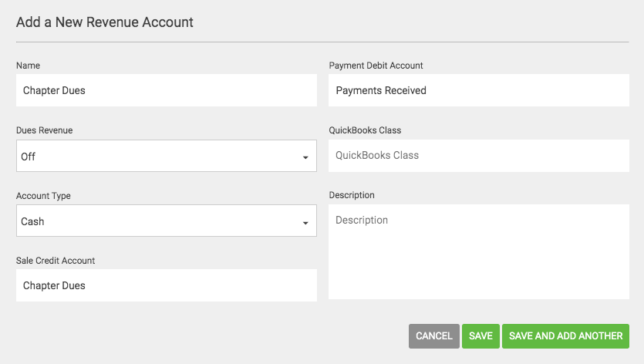Choose Save and Add Another
This screenshot has width=644, height=364.
[x=565, y=336]
